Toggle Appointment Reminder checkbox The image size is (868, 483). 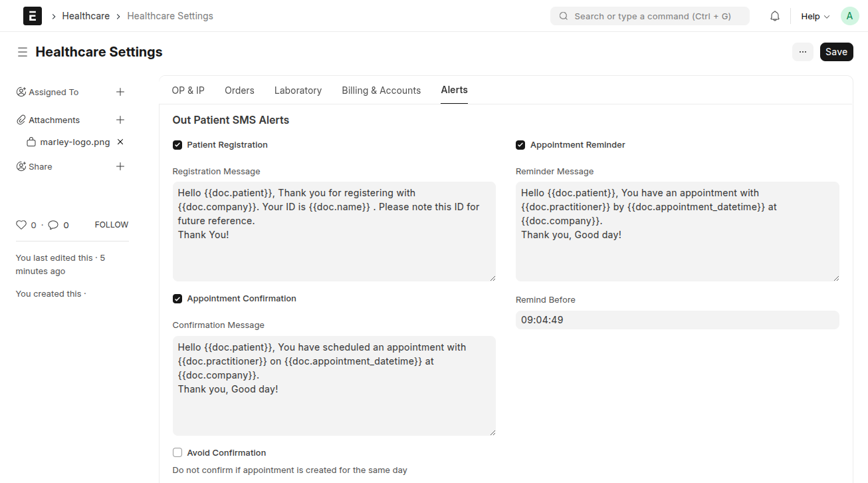520,145
